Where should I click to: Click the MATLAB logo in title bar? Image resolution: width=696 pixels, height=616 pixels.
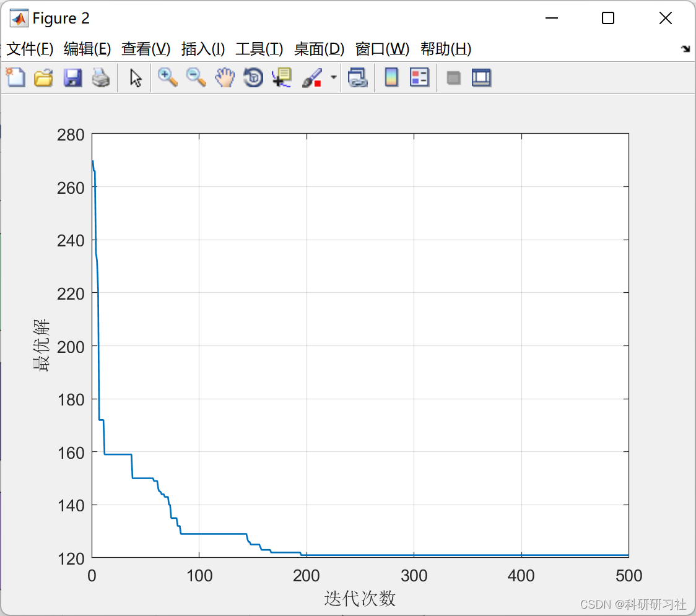19,18
